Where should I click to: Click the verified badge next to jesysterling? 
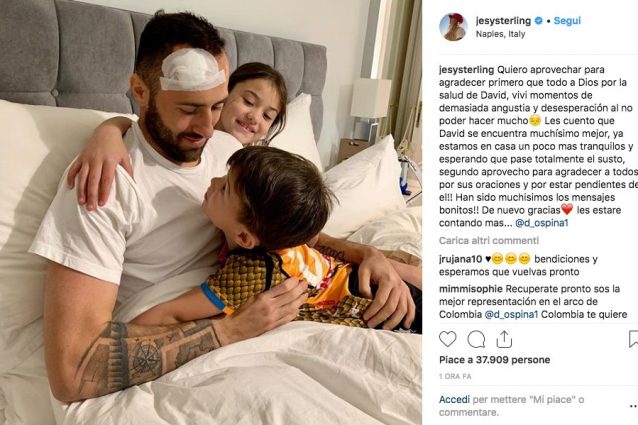pos(538,21)
